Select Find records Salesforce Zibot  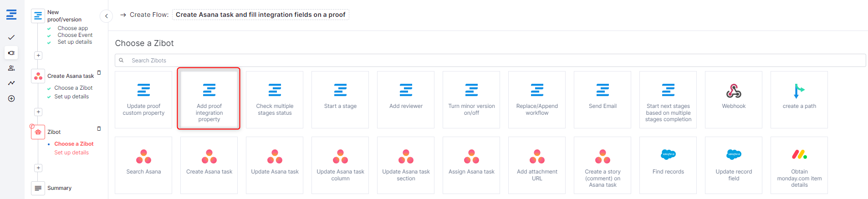(668, 165)
